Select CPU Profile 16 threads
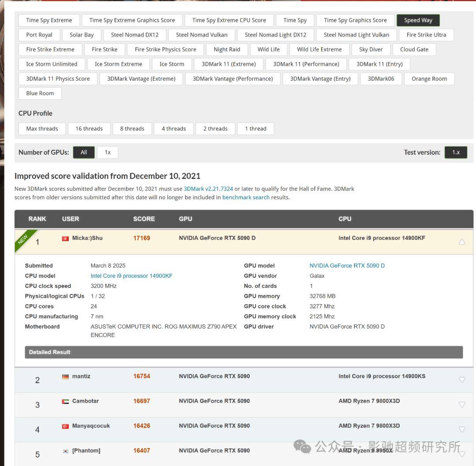Image resolution: width=476 pixels, height=466 pixels. pos(89,128)
